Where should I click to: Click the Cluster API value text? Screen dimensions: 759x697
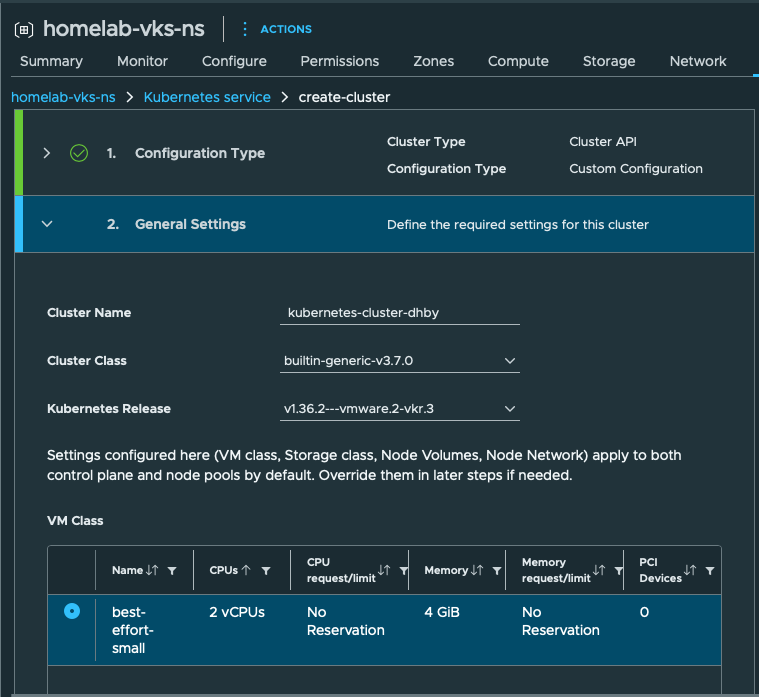tap(603, 142)
